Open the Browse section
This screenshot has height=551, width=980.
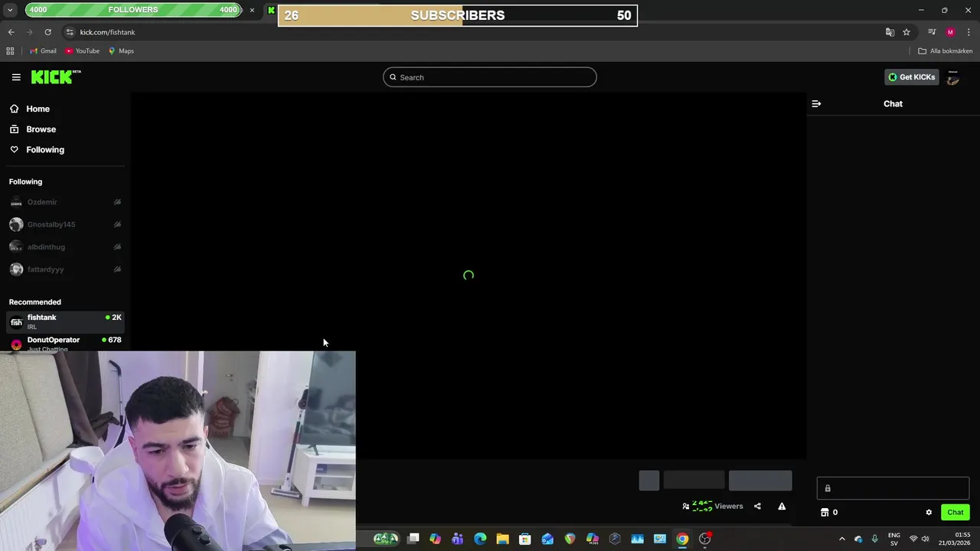33,129
